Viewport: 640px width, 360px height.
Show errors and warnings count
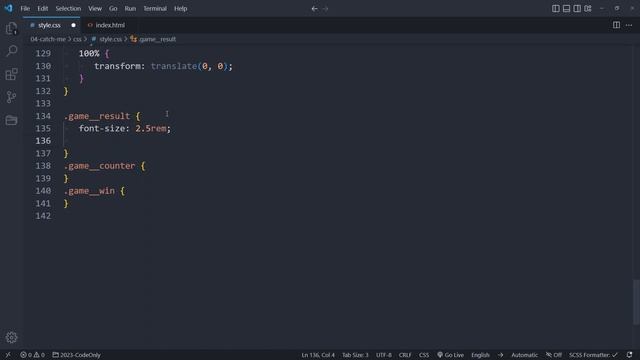[33, 355]
